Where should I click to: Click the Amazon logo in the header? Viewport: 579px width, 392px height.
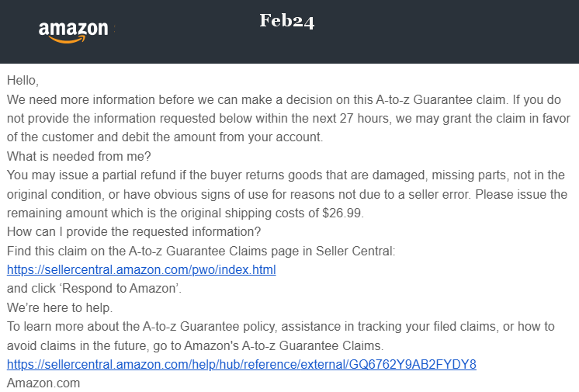(74, 32)
